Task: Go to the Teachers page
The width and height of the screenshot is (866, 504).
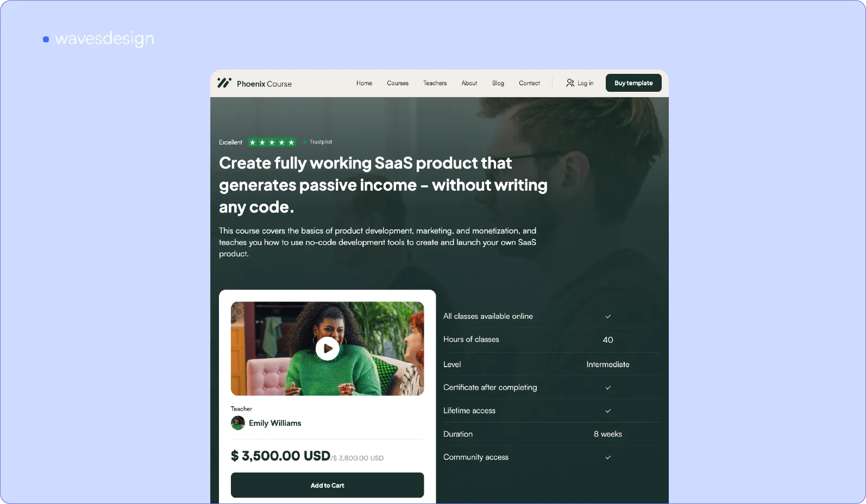Action: (435, 83)
